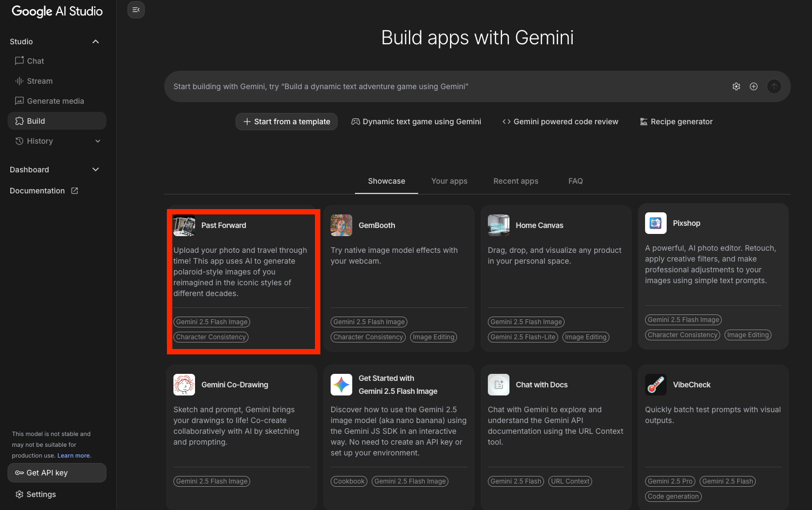Click the Cookbook tag on Get Started card
Viewport: 812px width, 510px height.
tap(349, 481)
